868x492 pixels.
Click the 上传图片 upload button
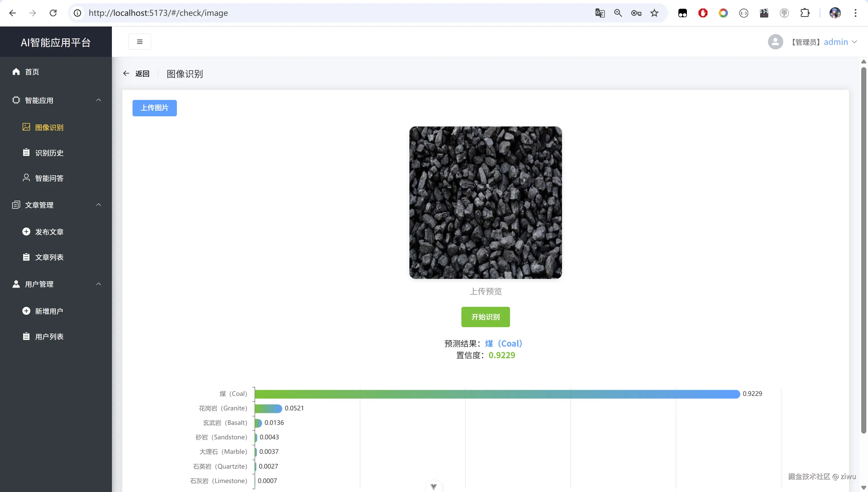pyautogui.click(x=154, y=108)
